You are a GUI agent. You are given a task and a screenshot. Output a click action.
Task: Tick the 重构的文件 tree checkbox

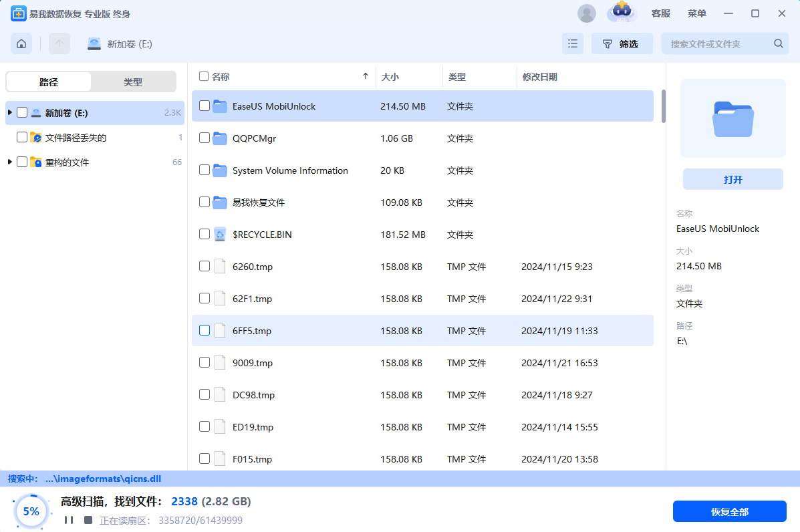[22, 162]
